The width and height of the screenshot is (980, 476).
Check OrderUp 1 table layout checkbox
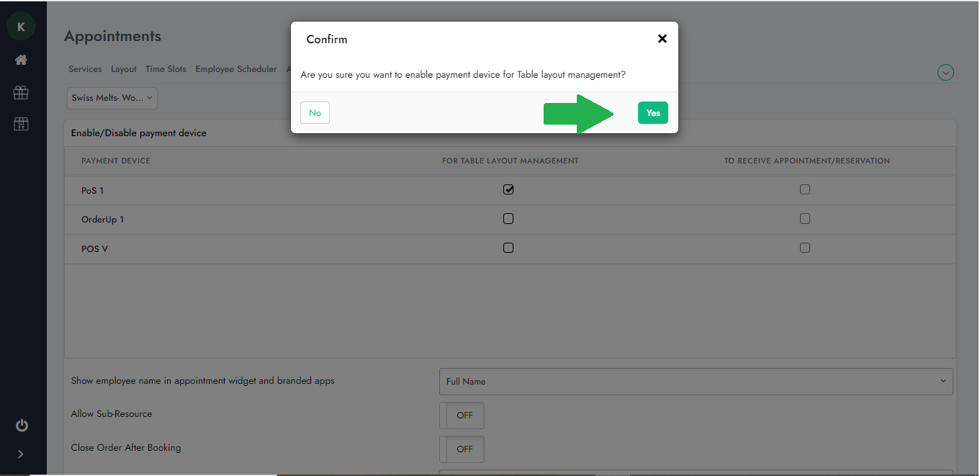tap(508, 218)
